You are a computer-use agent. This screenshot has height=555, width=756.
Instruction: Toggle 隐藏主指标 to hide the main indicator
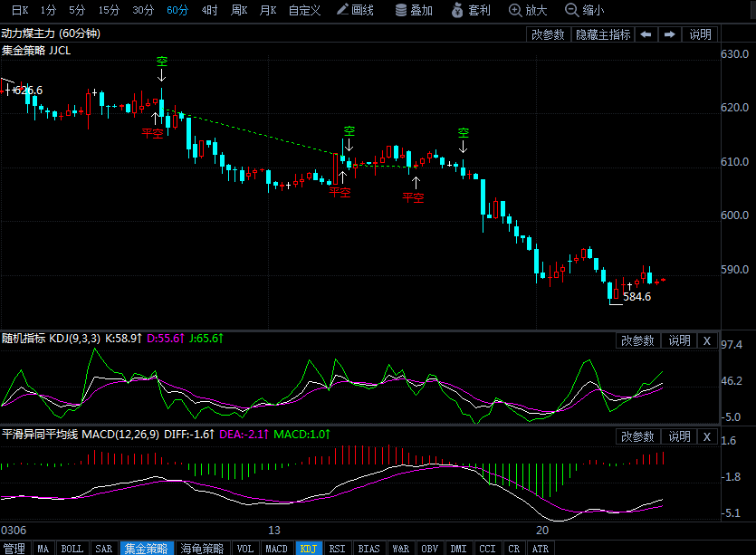(x=603, y=34)
